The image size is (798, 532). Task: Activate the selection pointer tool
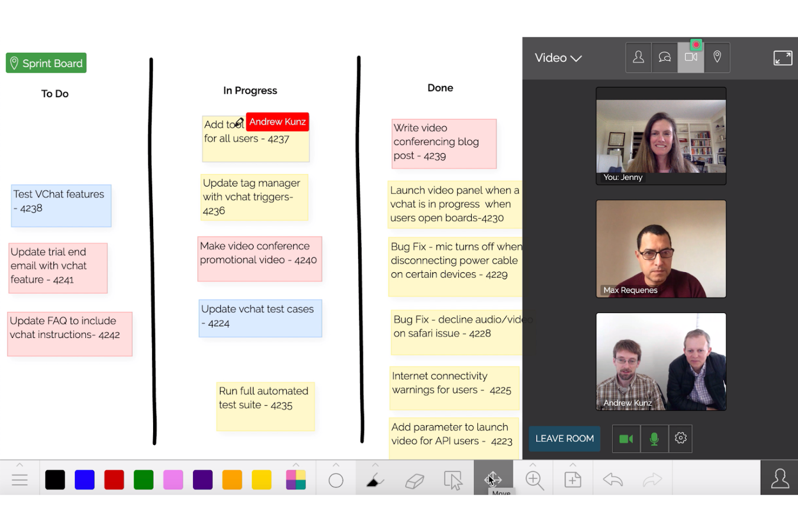point(453,480)
